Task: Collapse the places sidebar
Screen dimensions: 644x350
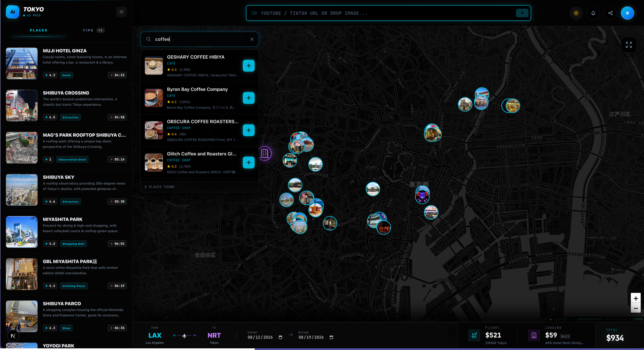Action: [x=121, y=12]
